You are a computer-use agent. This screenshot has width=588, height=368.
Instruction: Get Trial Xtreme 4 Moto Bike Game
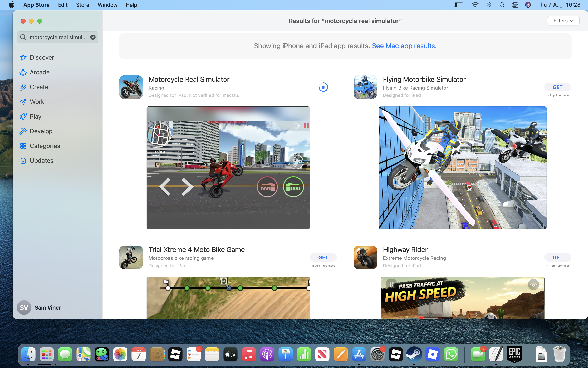coord(323,258)
